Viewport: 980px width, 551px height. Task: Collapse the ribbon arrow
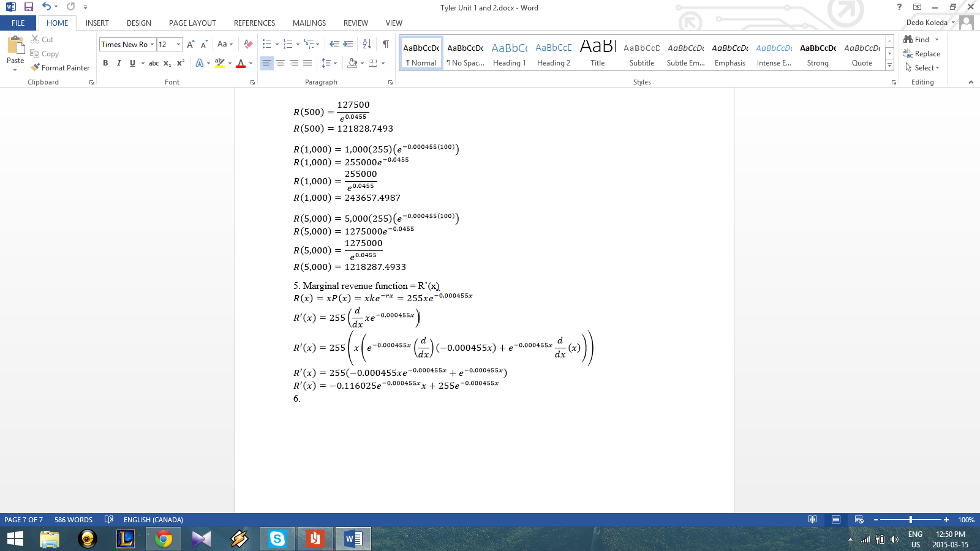point(971,82)
